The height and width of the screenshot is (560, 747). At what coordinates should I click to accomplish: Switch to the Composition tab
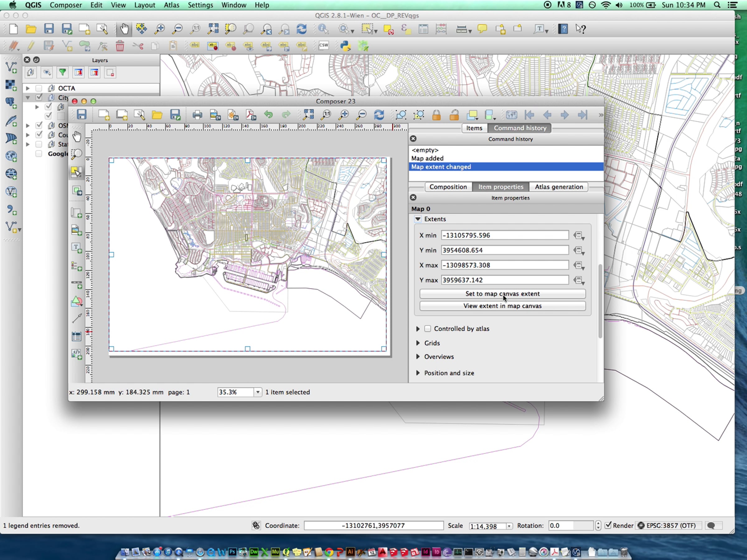448,187
